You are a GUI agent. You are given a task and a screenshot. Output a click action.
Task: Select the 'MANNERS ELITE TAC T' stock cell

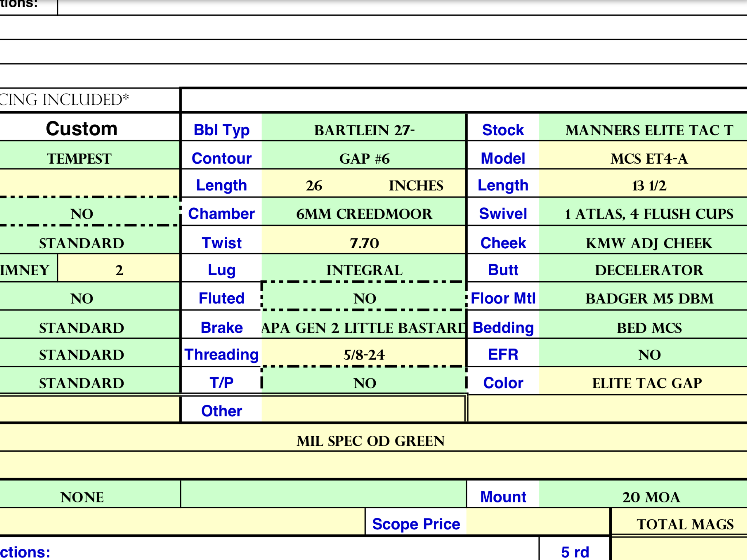coord(643,127)
